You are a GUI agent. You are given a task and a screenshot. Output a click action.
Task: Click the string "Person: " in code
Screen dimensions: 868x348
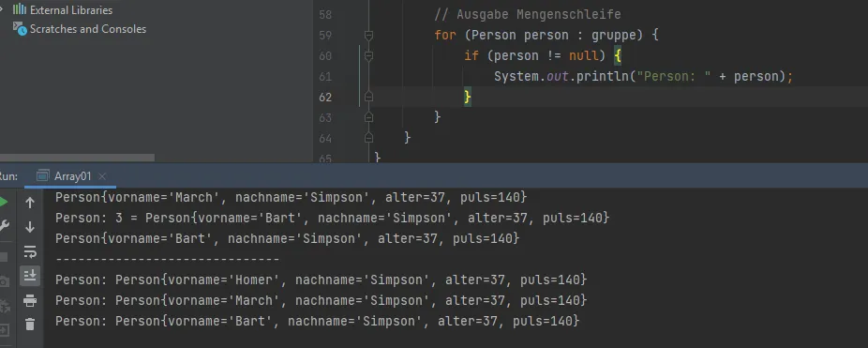tap(673, 77)
